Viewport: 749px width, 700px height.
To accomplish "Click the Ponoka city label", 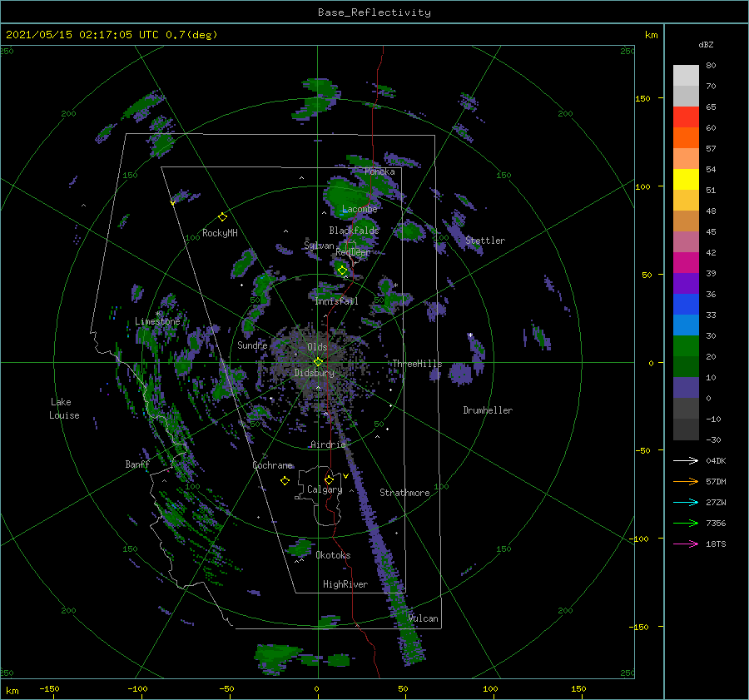I will point(379,171).
